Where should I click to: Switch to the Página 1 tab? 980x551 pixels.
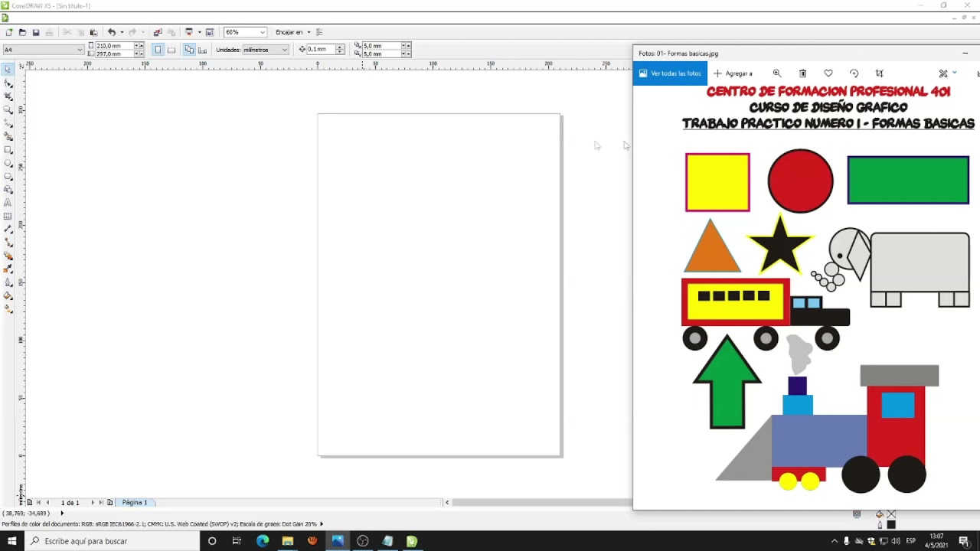tap(134, 503)
